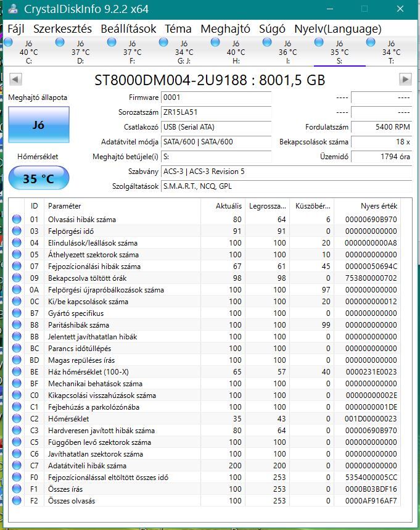Click status orb for attribute F0

pos(17,477)
